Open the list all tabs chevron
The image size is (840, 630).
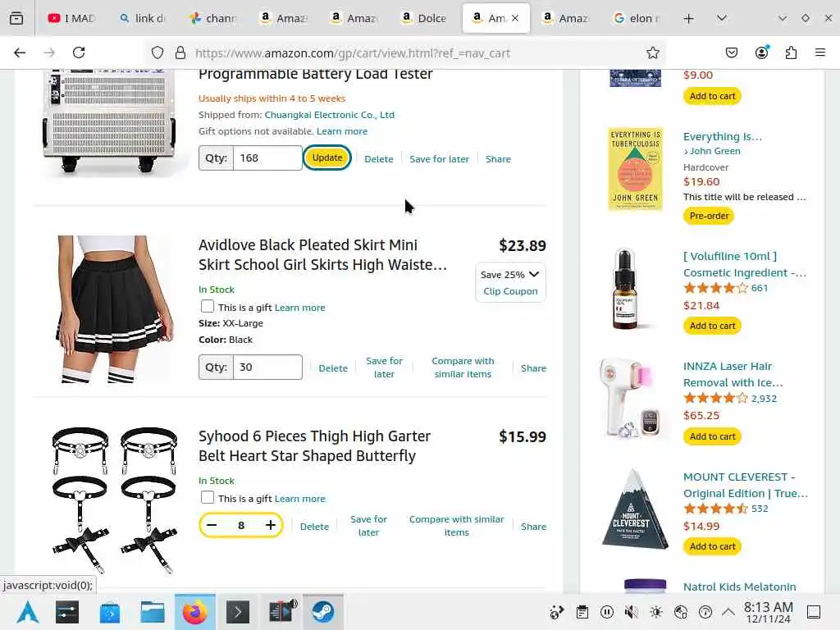pyautogui.click(x=722, y=18)
